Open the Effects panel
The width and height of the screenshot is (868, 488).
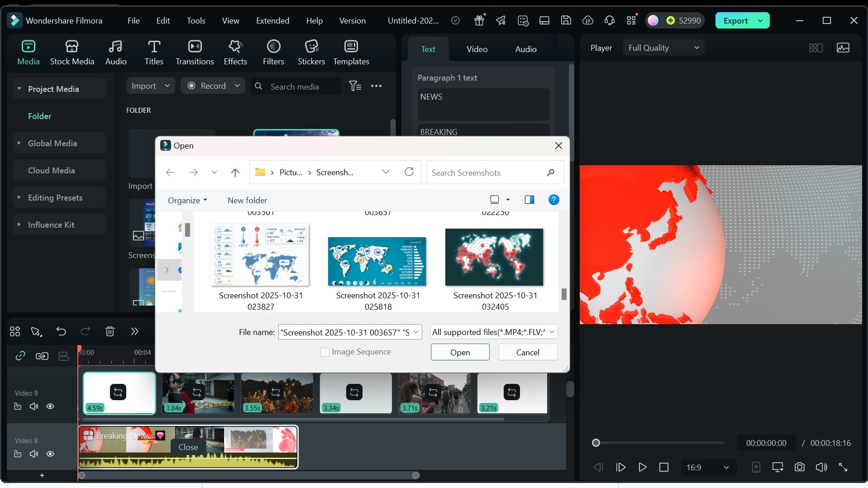point(235,53)
